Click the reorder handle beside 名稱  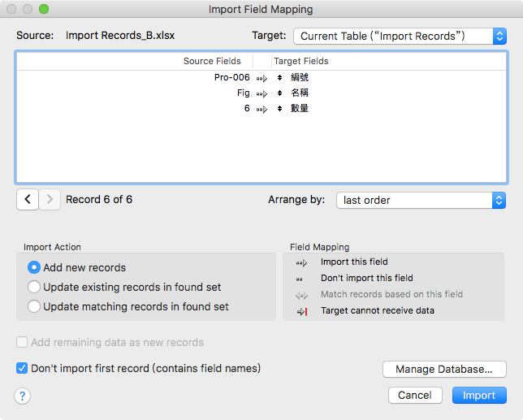click(x=279, y=93)
